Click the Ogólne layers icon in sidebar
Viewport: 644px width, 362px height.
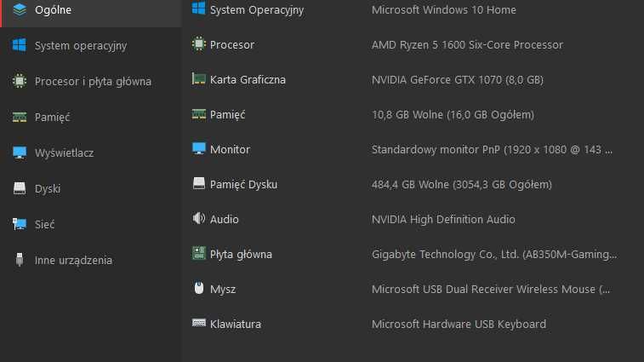[x=20, y=9]
